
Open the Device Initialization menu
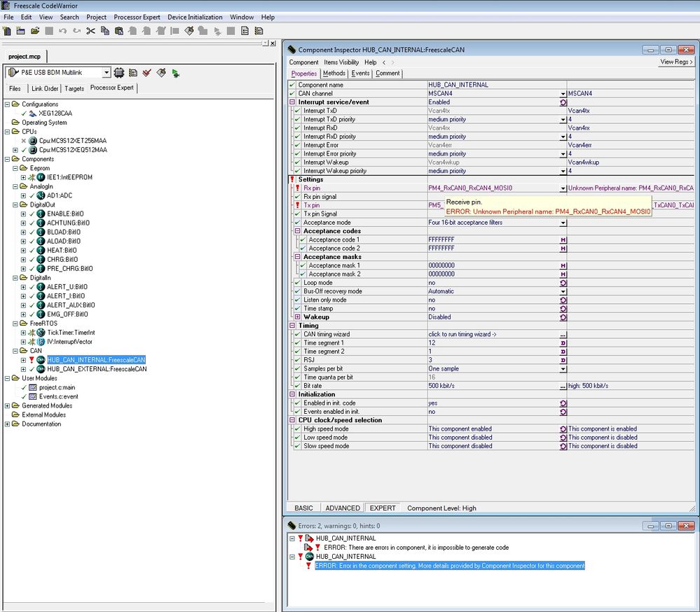pyautogui.click(x=195, y=17)
